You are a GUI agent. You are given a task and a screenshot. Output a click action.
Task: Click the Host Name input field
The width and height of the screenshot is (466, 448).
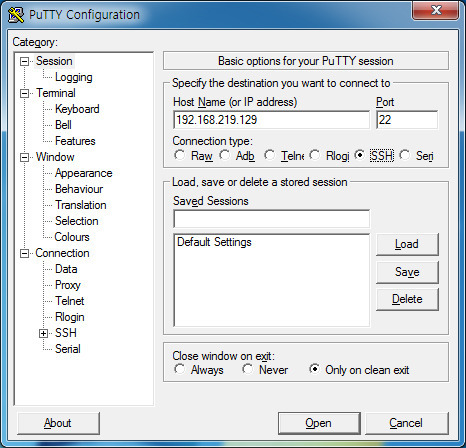click(x=271, y=120)
